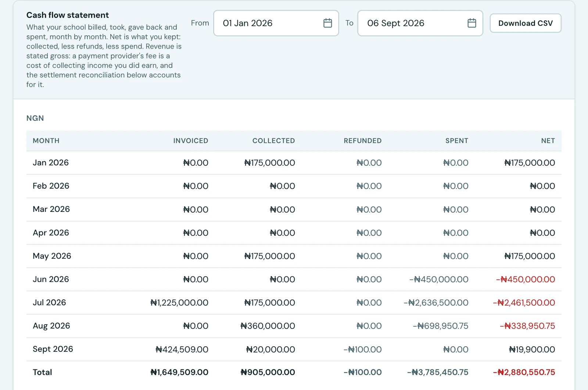Click total collected ₦905,000.00

tap(268, 372)
